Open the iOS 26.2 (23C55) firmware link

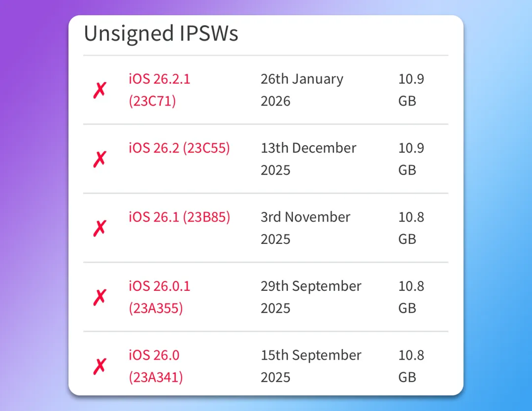pyautogui.click(x=179, y=148)
